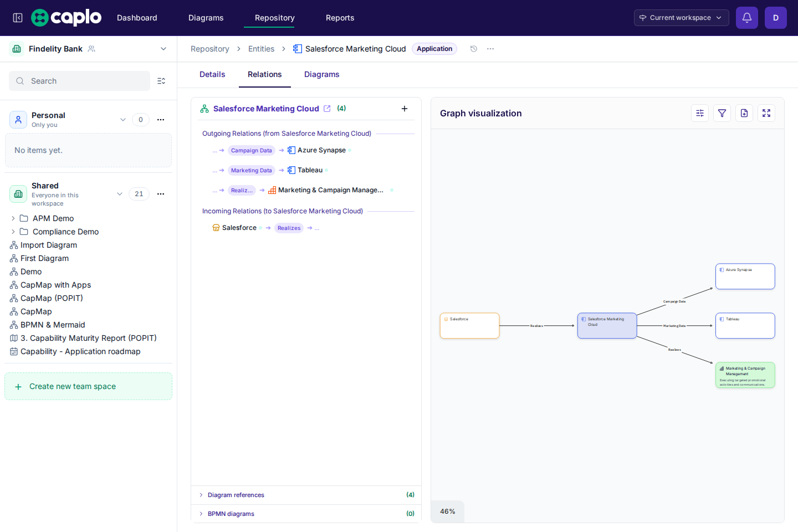Screen dimensions: 798x532
Task: Select the Relations tab
Action: 265,74
